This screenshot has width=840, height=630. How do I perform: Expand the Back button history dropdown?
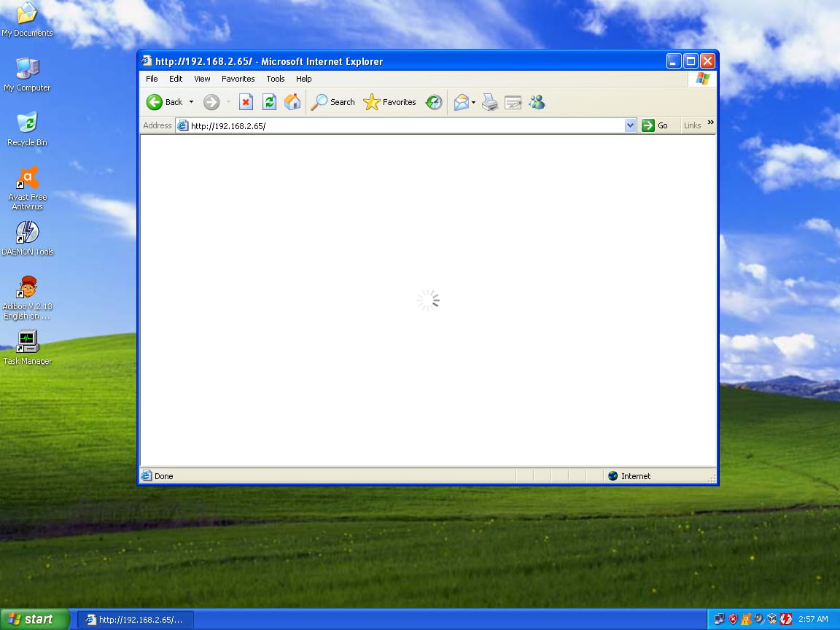pos(191,102)
